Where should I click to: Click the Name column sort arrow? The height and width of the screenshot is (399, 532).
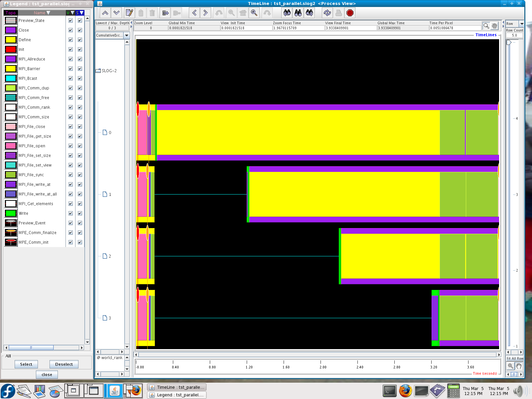click(x=49, y=13)
